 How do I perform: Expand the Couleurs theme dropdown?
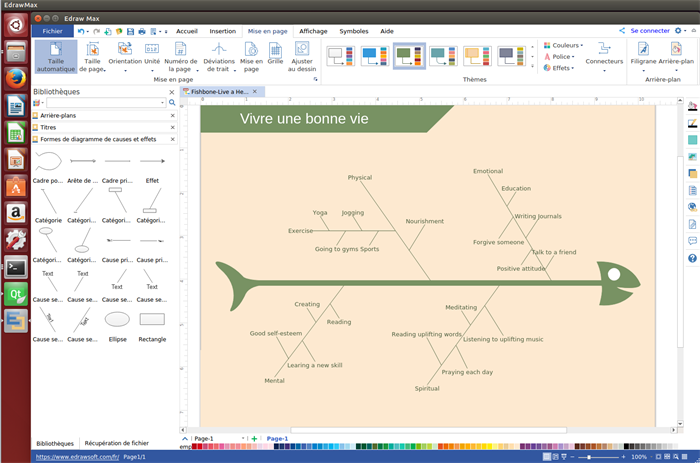coord(565,45)
